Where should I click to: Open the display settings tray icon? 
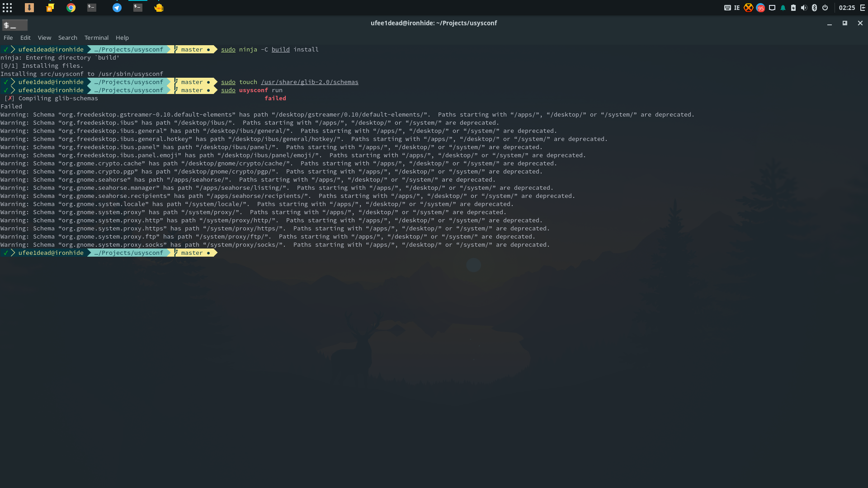772,8
